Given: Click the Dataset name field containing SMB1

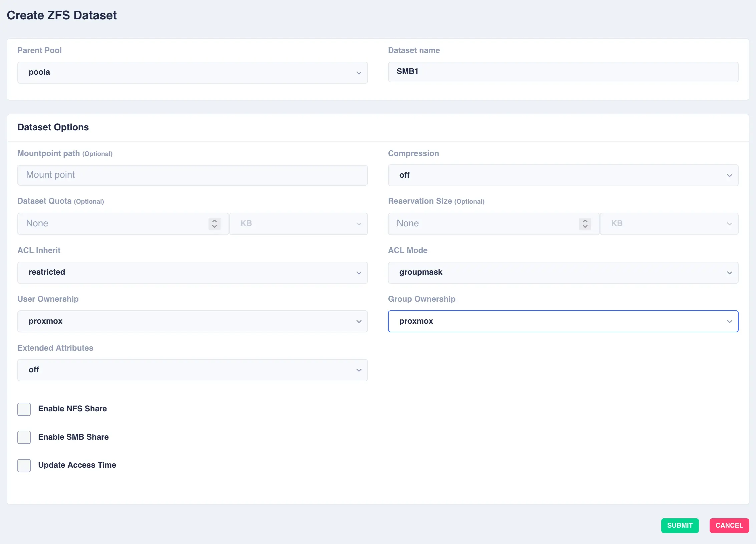Looking at the screenshot, I should tap(563, 72).
